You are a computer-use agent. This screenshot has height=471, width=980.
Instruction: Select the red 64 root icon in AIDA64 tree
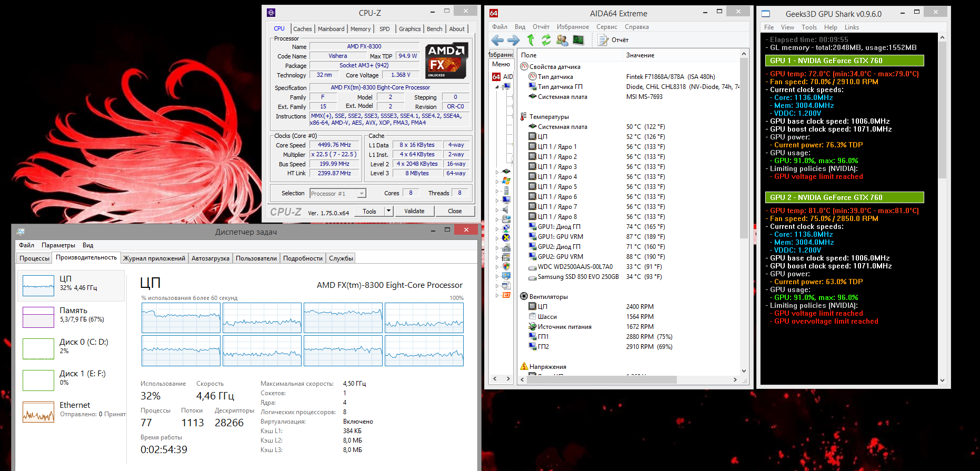pos(496,77)
